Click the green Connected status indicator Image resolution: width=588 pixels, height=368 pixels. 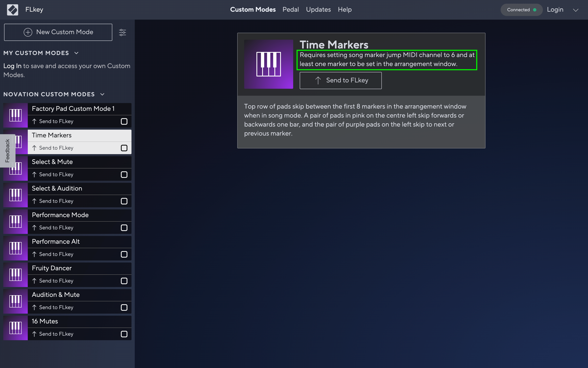[535, 10]
